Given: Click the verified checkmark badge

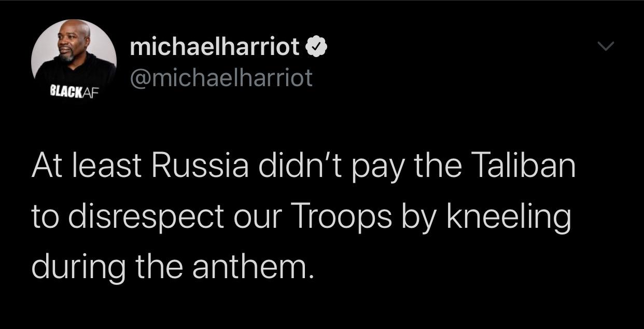Looking at the screenshot, I should coord(317,48).
